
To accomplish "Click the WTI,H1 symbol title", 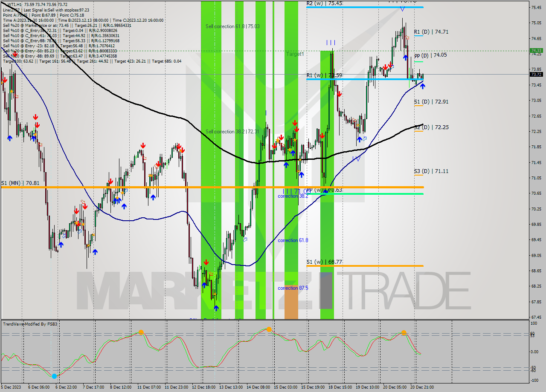I will pyautogui.click(x=14, y=4).
